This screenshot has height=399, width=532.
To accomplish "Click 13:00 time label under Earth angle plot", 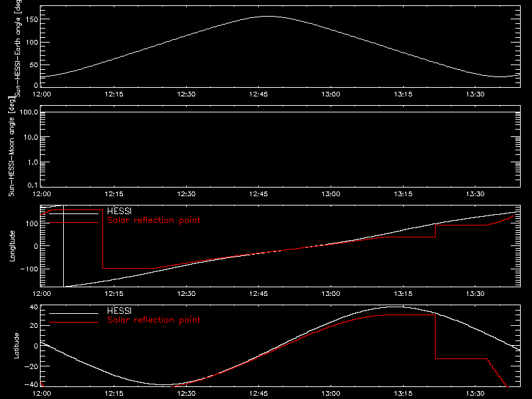I will tap(331, 94).
